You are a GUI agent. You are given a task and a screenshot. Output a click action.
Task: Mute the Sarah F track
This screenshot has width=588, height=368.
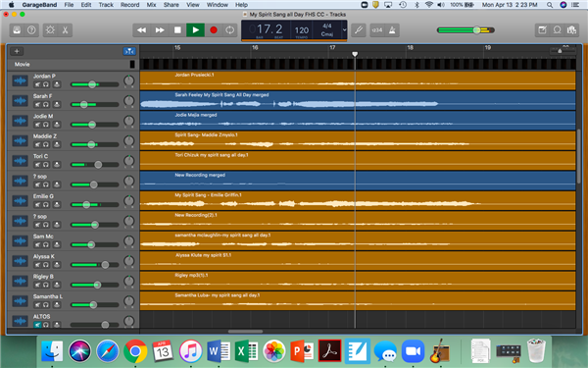[x=37, y=104]
